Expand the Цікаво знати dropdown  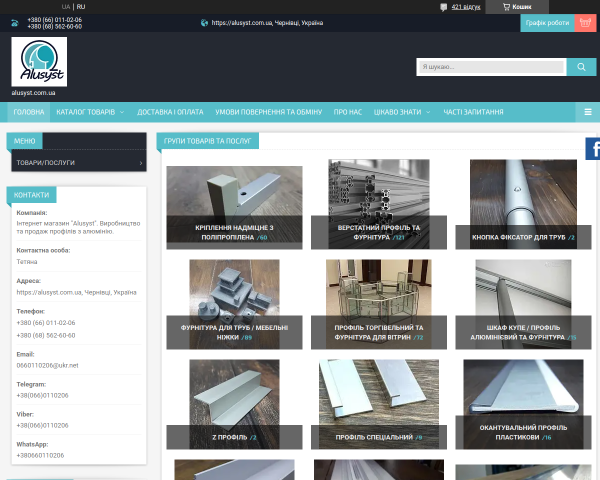coord(402,112)
